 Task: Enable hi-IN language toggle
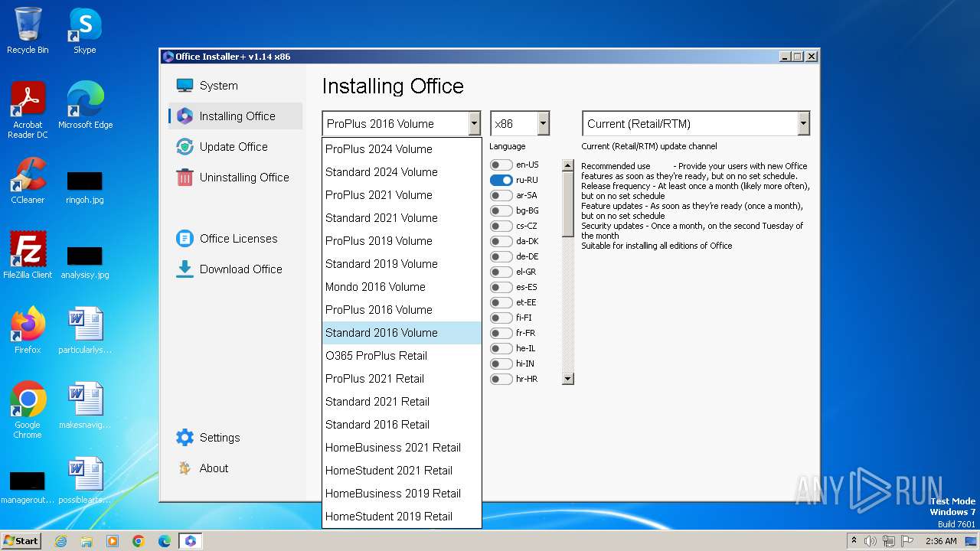[501, 364]
